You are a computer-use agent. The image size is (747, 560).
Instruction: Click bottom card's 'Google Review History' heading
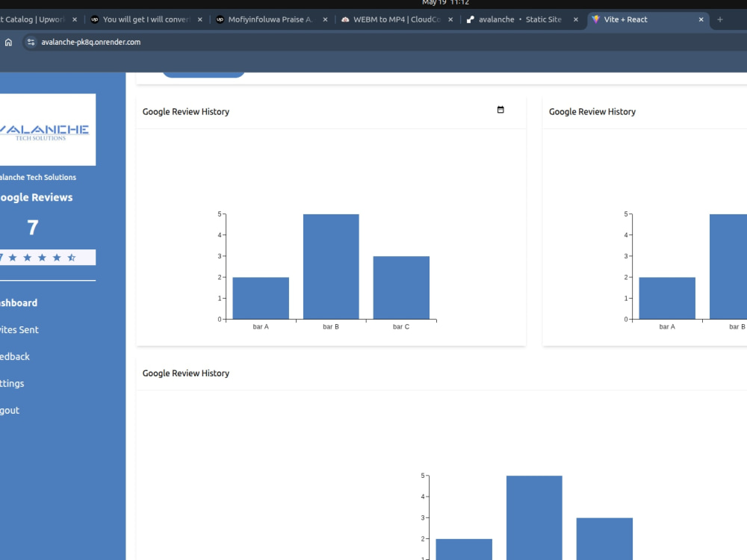click(186, 373)
